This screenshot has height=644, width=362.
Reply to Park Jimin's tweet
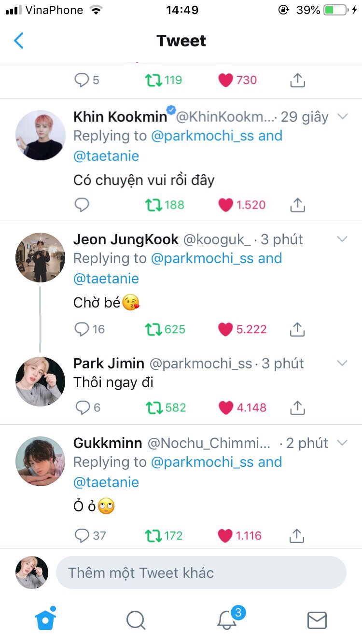coord(82,408)
